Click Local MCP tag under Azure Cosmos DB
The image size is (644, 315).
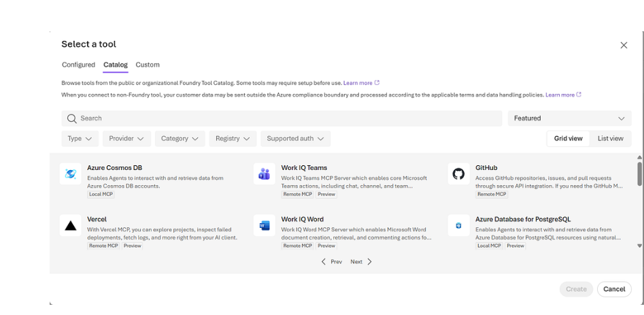101,195
